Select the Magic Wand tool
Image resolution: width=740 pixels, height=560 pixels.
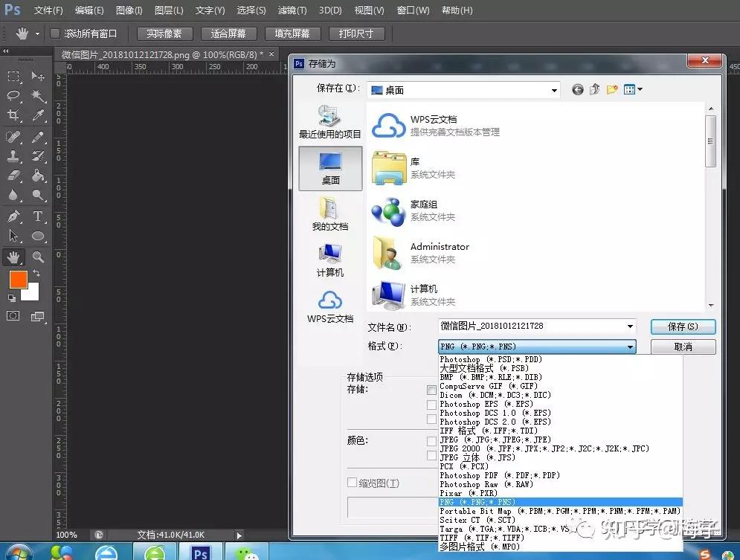[x=38, y=96]
